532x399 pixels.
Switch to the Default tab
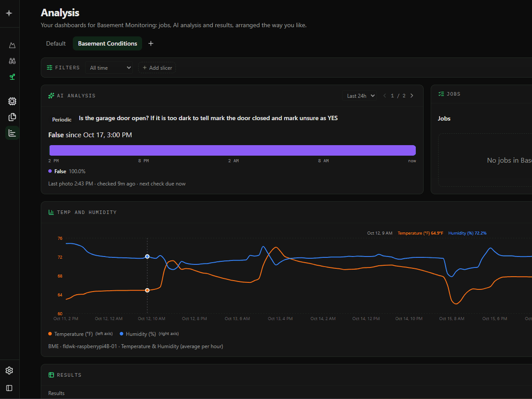pyautogui.click(x=56, y=43)
